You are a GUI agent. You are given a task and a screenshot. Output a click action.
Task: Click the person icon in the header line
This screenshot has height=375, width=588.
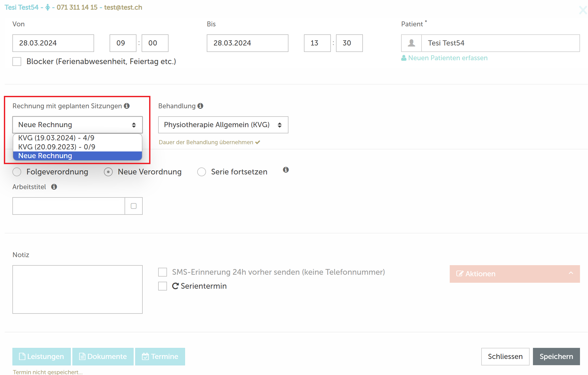tap(48, 7)
